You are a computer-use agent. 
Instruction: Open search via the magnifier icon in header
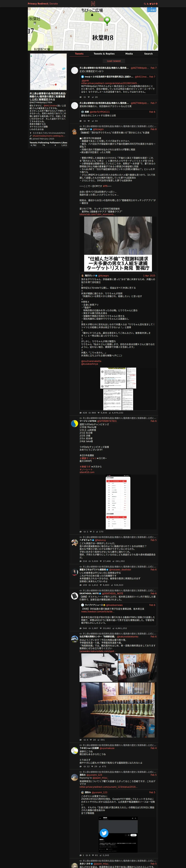145,4
